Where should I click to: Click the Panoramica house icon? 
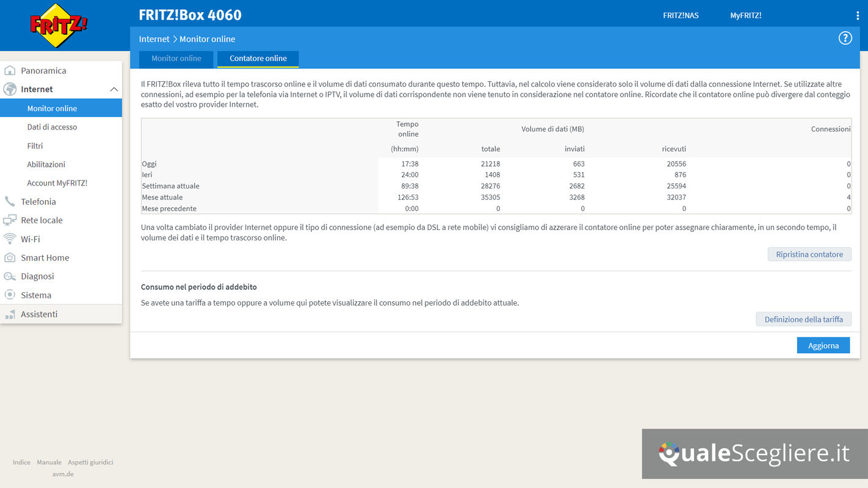(10, 71)
